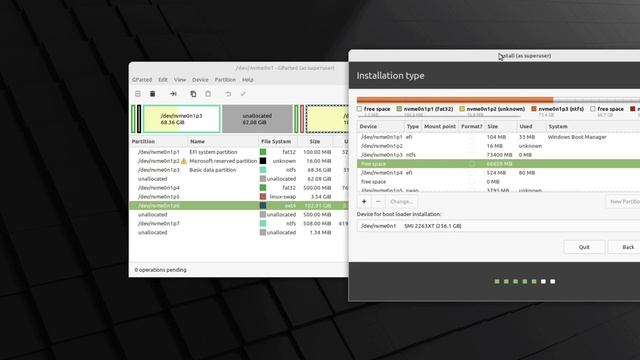Viewport: 640px width, 360px height.
Task: Select the unallocated 500.00 MiB row in GParted
Action: tap(239, 215)
